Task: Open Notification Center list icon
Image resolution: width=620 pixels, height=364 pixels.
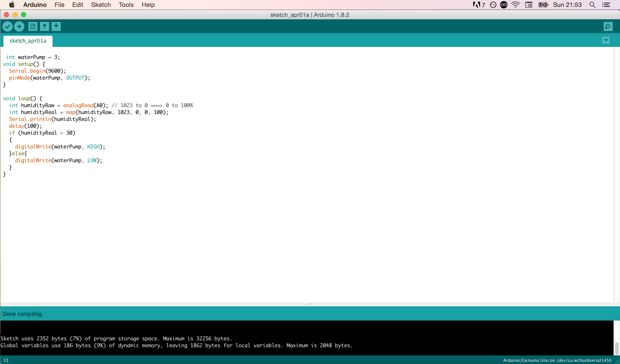Action: [x=606, y=5]
